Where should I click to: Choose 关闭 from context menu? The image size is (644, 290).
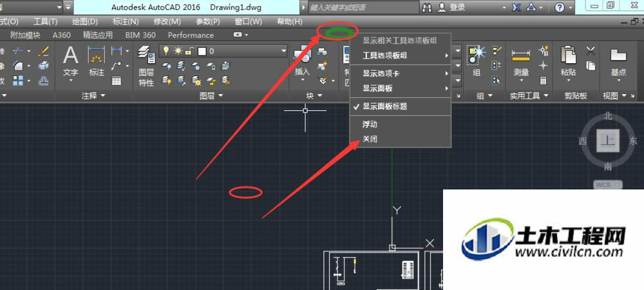[x=401, y=139]
